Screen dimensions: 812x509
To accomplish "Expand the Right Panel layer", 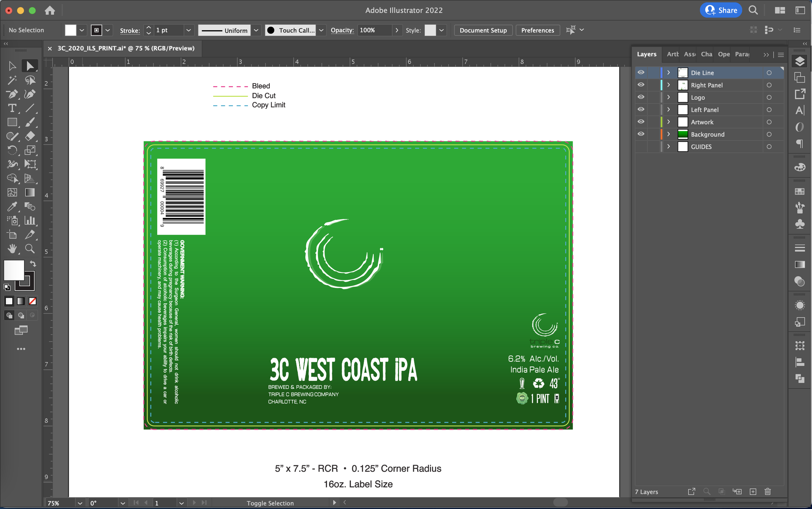I will coord(668,85).
